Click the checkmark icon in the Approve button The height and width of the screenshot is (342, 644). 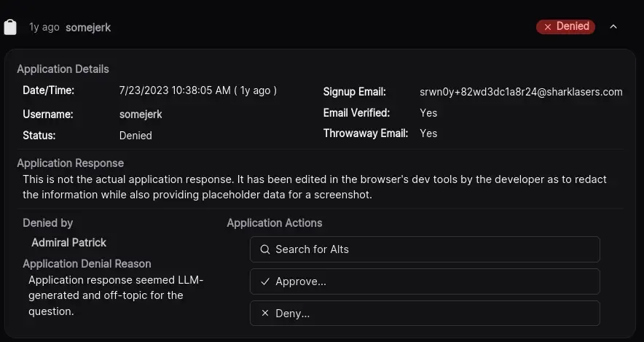265,281
